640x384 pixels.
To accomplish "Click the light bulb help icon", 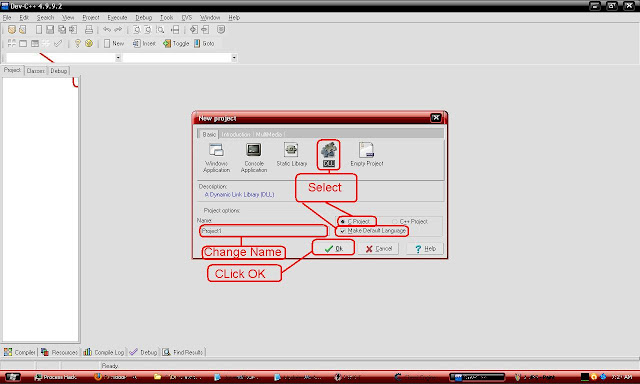I will 78,43.
